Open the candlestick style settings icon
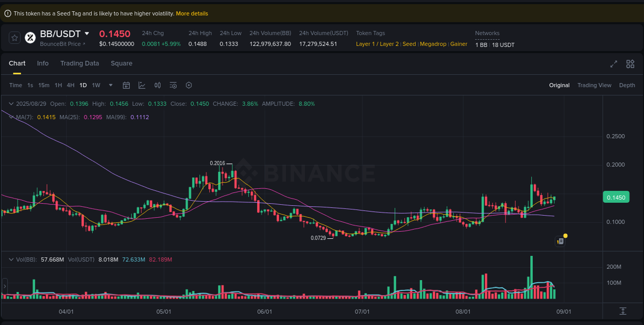Image resolution: width=644 pixels, height=325 pixels. coord(158,85)
